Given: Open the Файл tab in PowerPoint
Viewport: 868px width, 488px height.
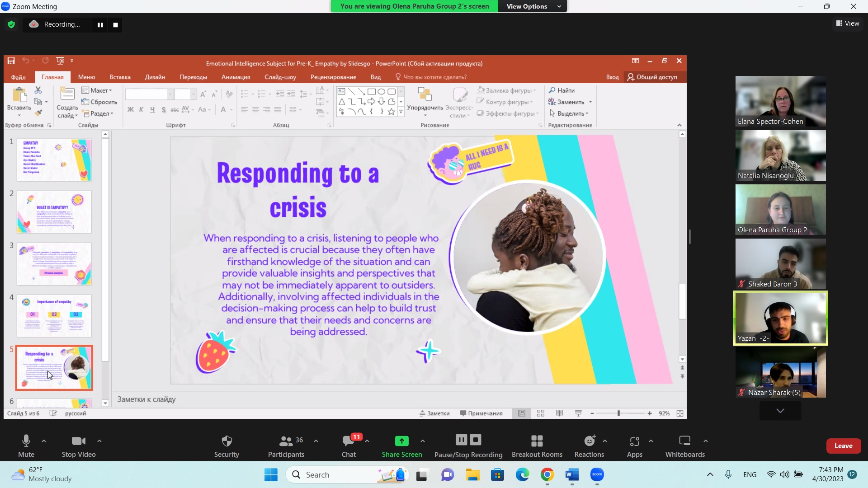Looking at the screenshot, I should pos(19,77).
